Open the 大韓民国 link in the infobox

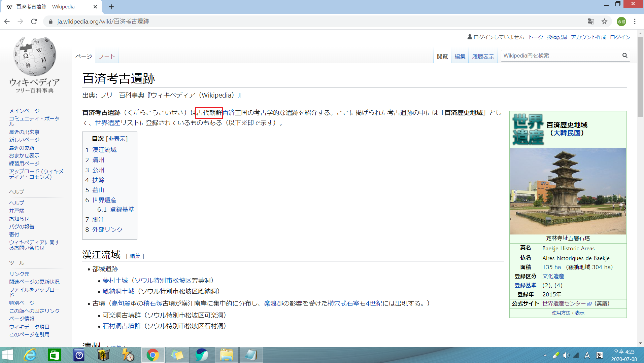(x=567, y=133)
